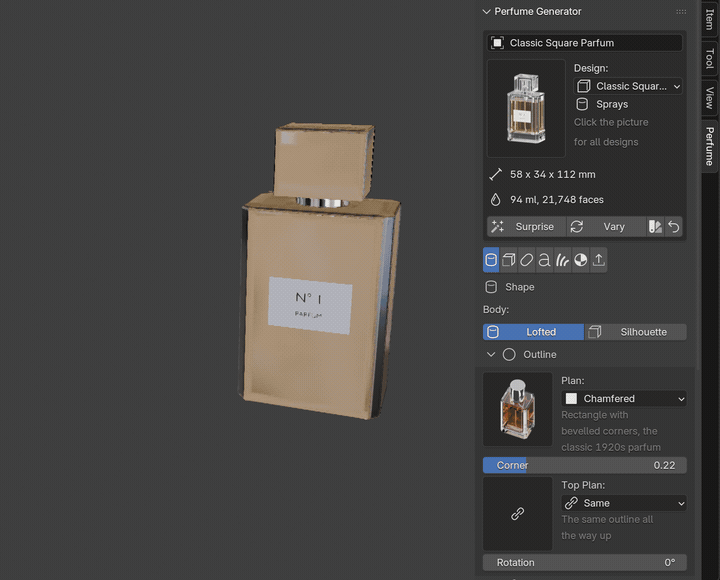Switch to the View sidebar tab

[x=710, y=98]
